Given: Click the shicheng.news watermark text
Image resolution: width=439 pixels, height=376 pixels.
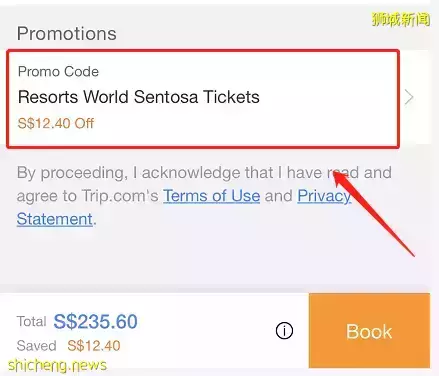Looking at the screenshot, I should [57, 365].
